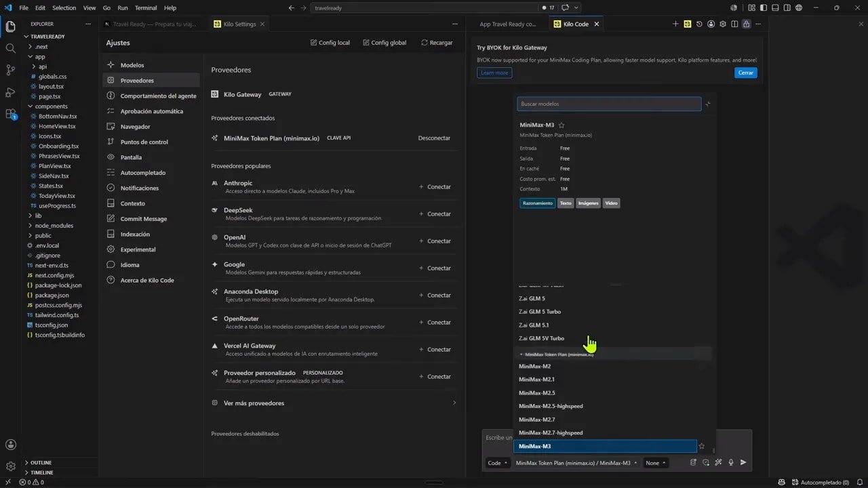This screenshot has width=868, height=488.
Task: Toggle Razonamiento capability filter
Action: (x=537, y=203)
